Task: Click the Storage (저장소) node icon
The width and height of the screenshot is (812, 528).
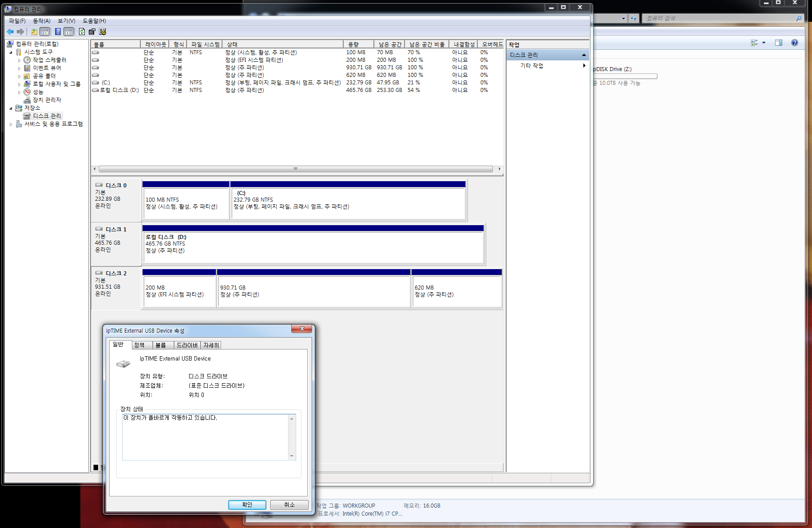Action: [19, 108]
